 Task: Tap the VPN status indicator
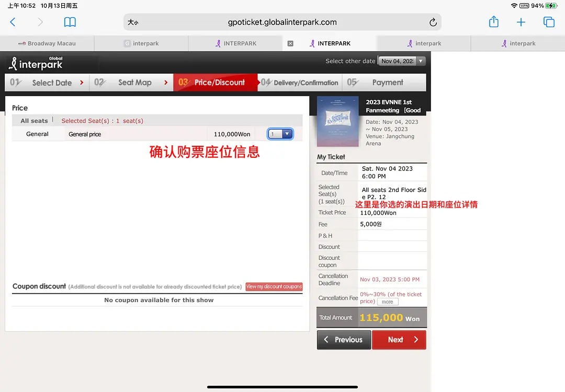click(524, 6)
